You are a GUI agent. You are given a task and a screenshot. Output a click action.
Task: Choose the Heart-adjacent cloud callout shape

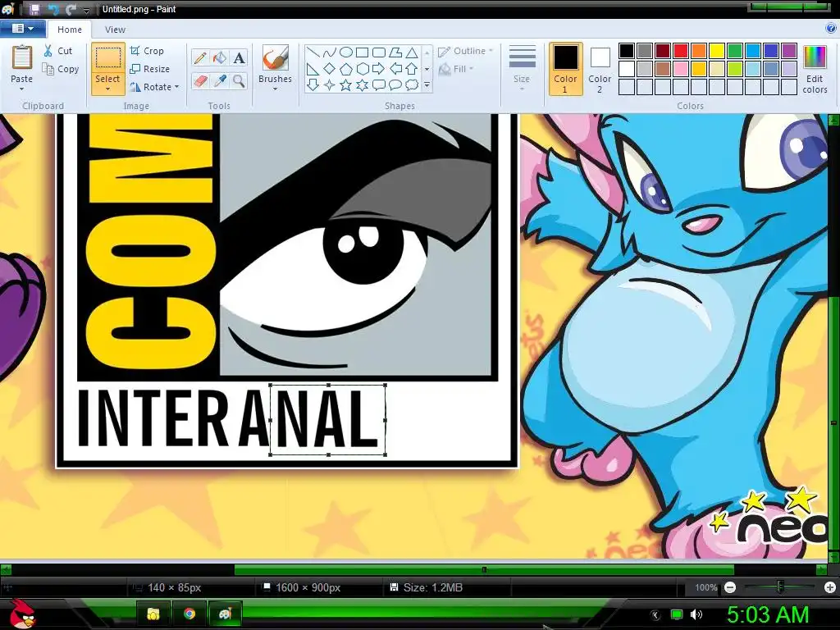pos(412,85)
